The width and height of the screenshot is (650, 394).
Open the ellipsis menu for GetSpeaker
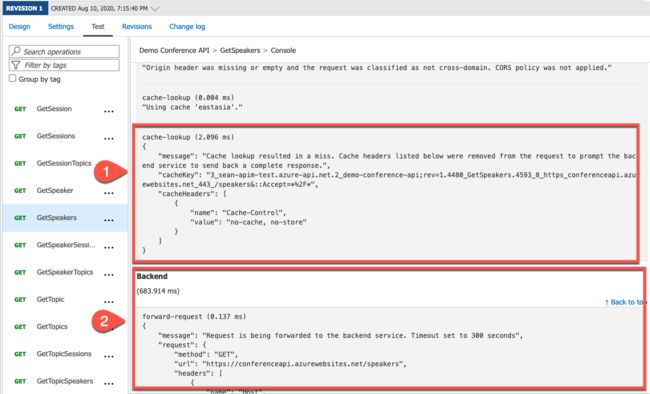coord(109,193)
